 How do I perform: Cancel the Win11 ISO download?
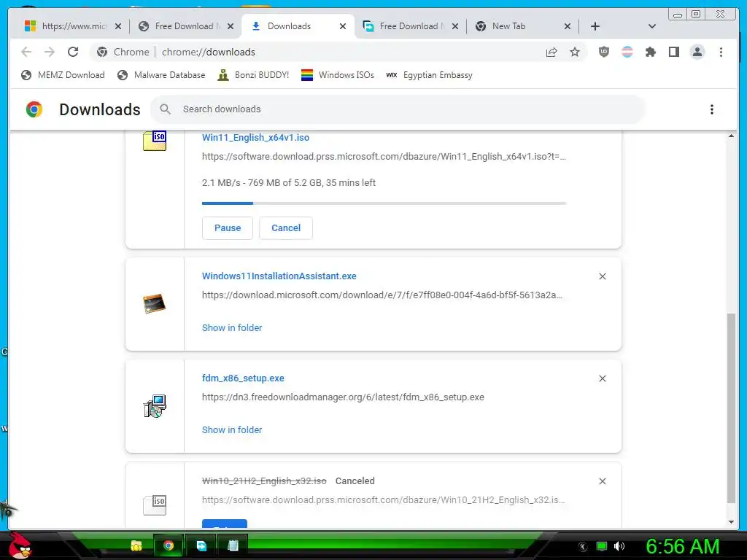point(286,228)
